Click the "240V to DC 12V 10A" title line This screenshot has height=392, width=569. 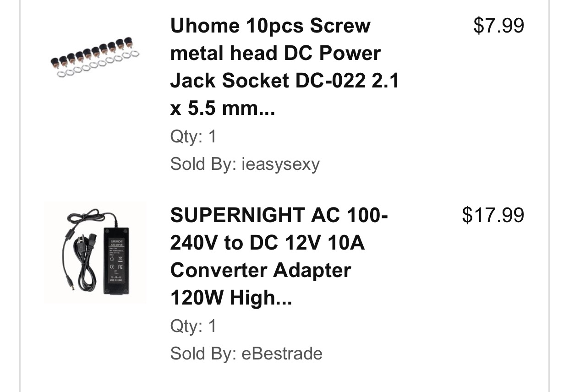(x=267, y=243)
